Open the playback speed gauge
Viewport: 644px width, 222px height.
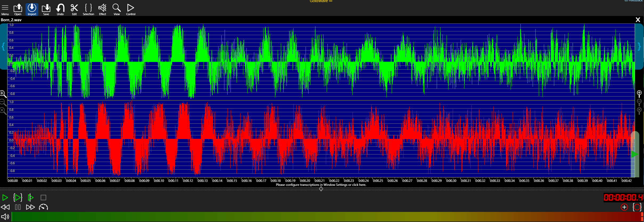(x=43, y=207)
